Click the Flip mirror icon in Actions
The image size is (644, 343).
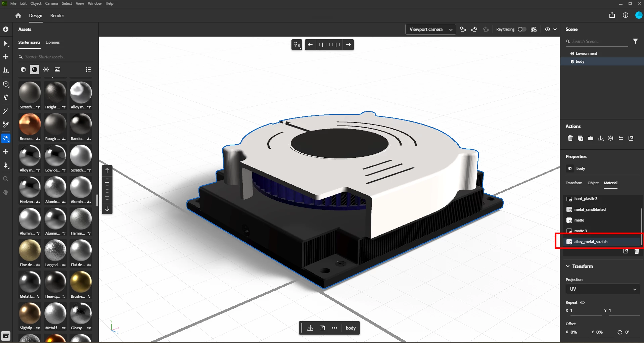pyautogui.click(x=611, y=138)
